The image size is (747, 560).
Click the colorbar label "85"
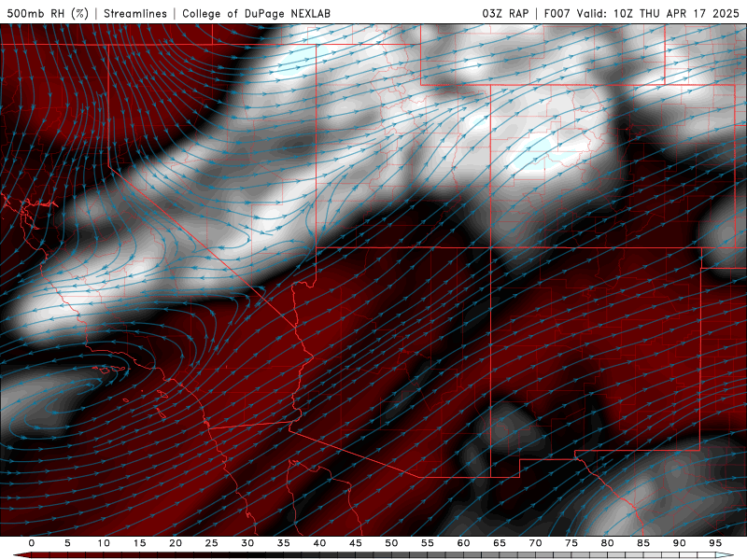click(643, 543)
